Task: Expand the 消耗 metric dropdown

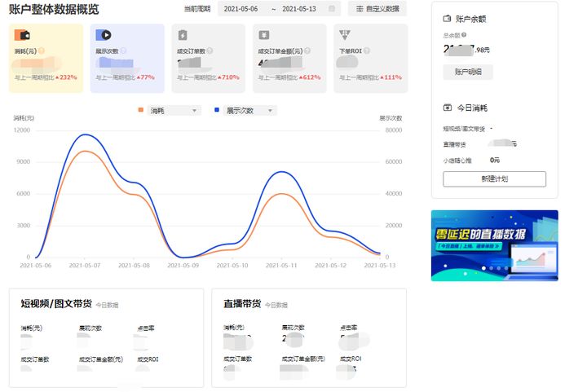Action: pyautogui.click(x=194, y=110)
